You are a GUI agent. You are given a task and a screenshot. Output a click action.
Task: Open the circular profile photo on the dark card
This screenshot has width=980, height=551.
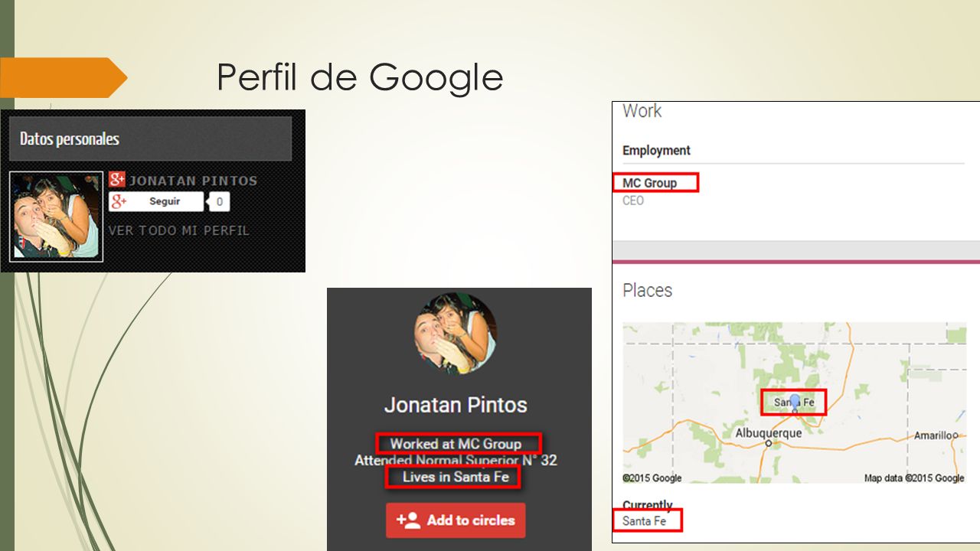(x=456, y=333)
